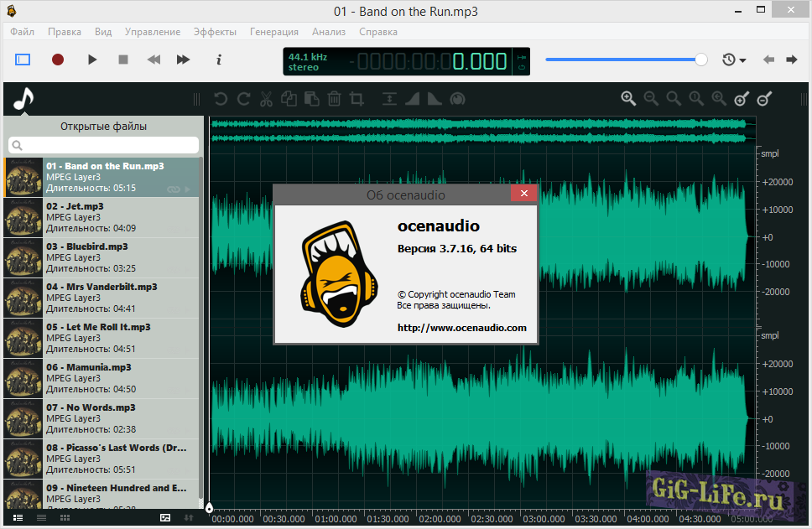Click the first zoom-in magnifier icon
This screenshot has width=812, height=529.
click(628, 99)
